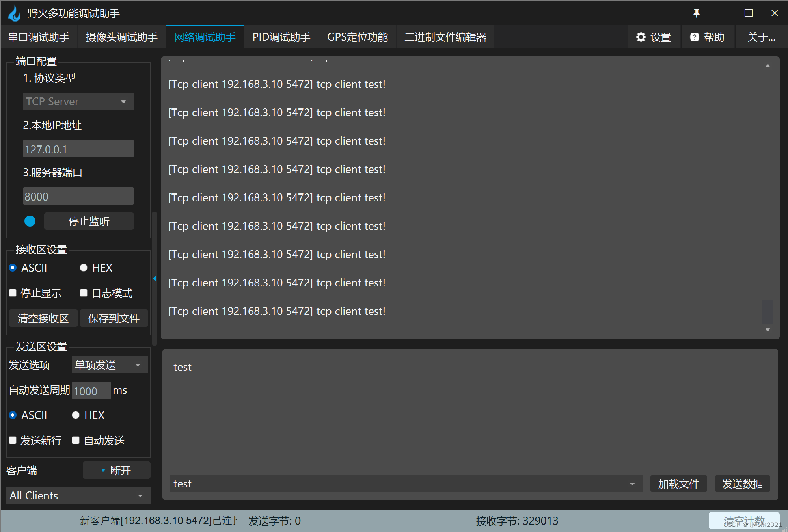Switch to 串口调试助手 tab
The image size is (788, 532).
(39, 37)
